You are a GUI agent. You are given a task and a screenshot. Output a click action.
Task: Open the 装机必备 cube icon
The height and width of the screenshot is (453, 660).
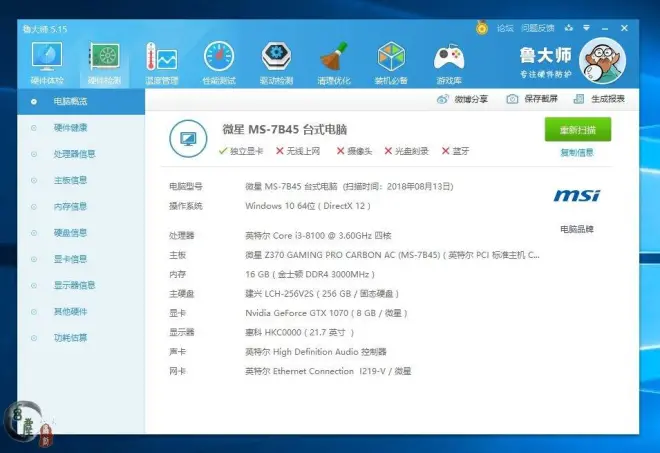[x=391, y=63]
